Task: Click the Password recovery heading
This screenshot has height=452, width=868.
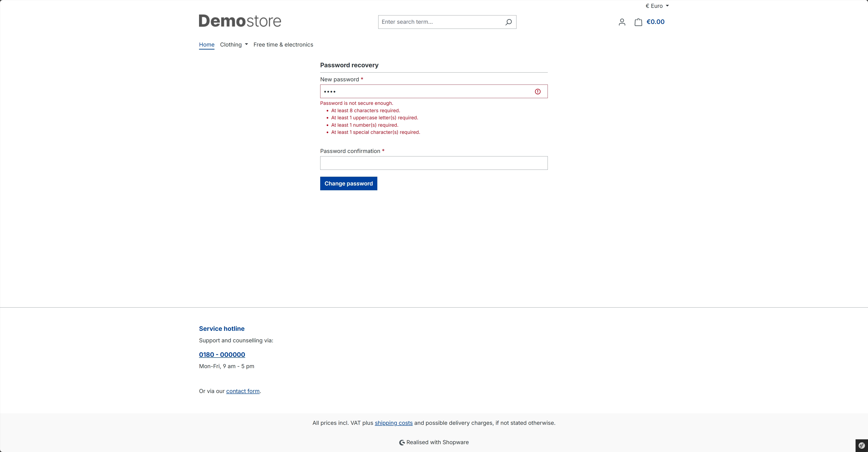Action: [x=349, y=65]
